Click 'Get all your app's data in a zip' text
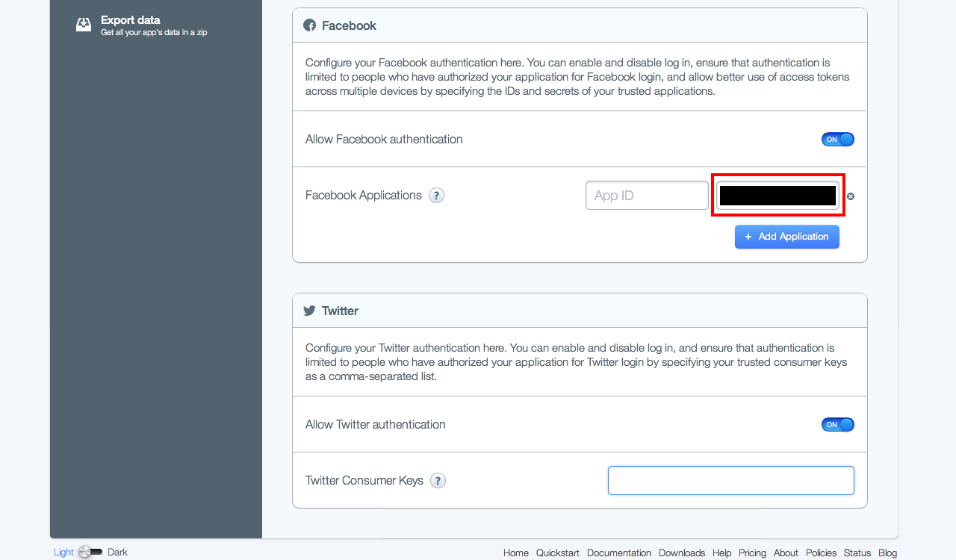The height and width of the screenshot is (560, 956). 154,32
